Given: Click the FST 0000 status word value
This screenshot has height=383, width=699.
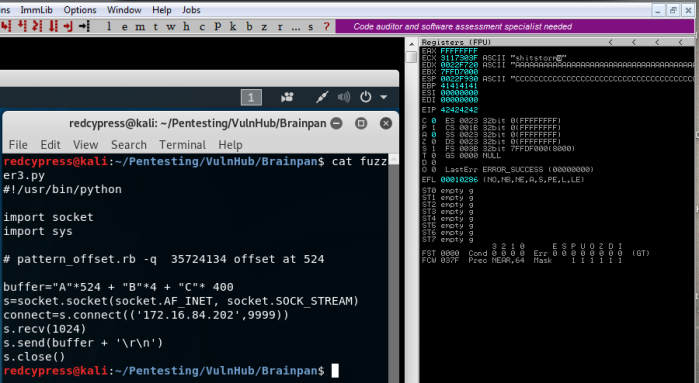Looking at the screenshot, I should tap(450, 253).
